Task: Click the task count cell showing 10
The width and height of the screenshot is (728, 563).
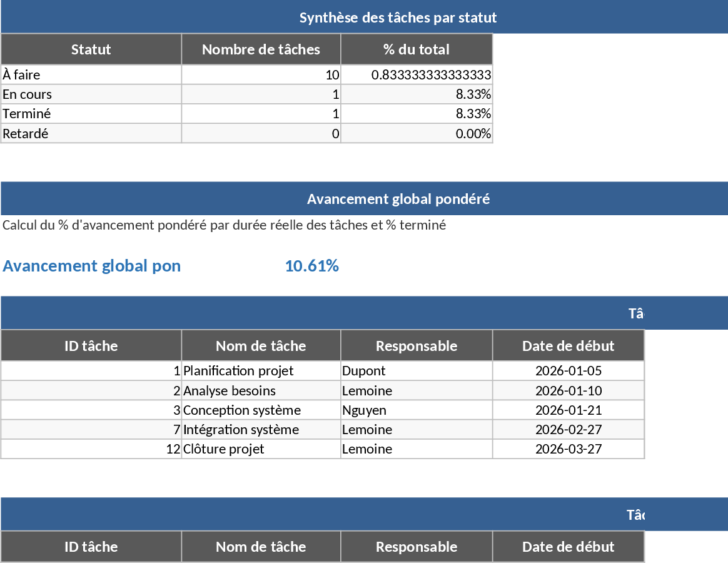Action: tap(261, 75)
